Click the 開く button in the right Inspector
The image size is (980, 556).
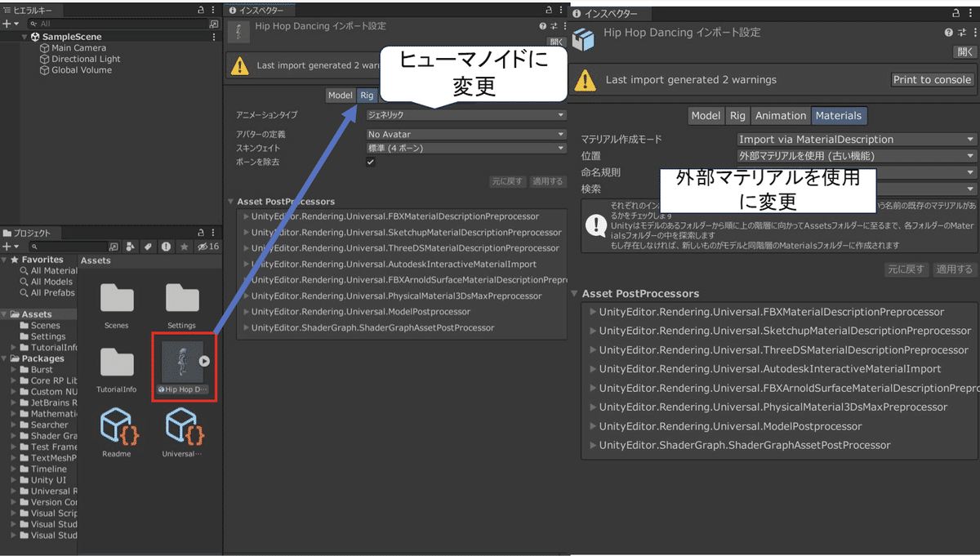[x=964, y=51]
